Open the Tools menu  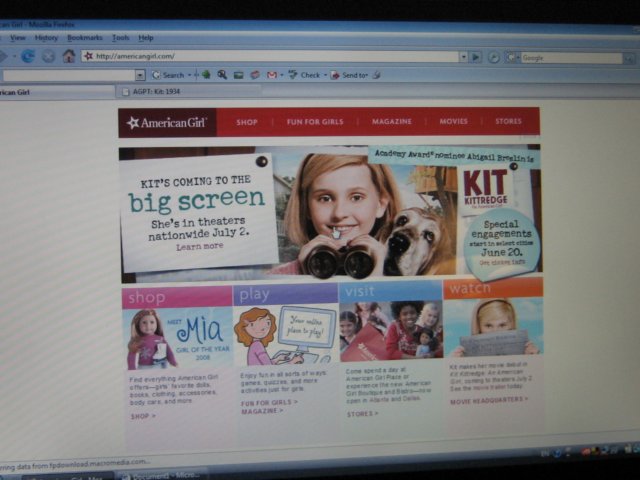pos(121,38)
